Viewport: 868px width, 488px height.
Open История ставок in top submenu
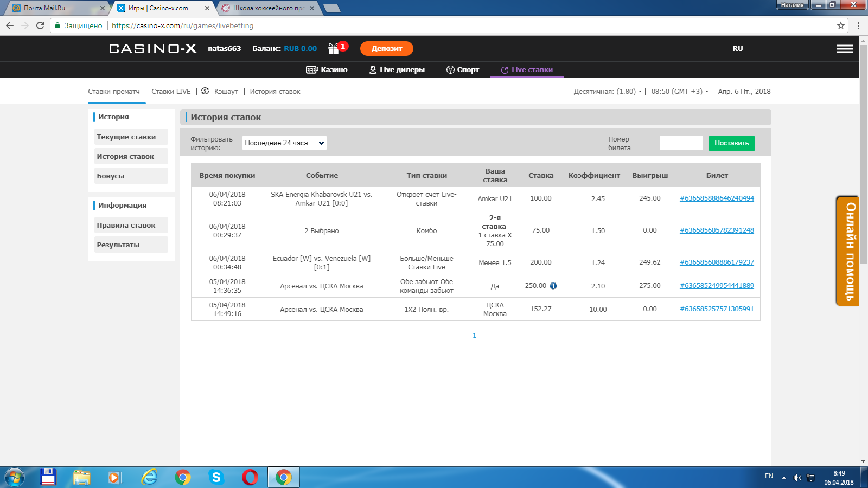(275, 92)
